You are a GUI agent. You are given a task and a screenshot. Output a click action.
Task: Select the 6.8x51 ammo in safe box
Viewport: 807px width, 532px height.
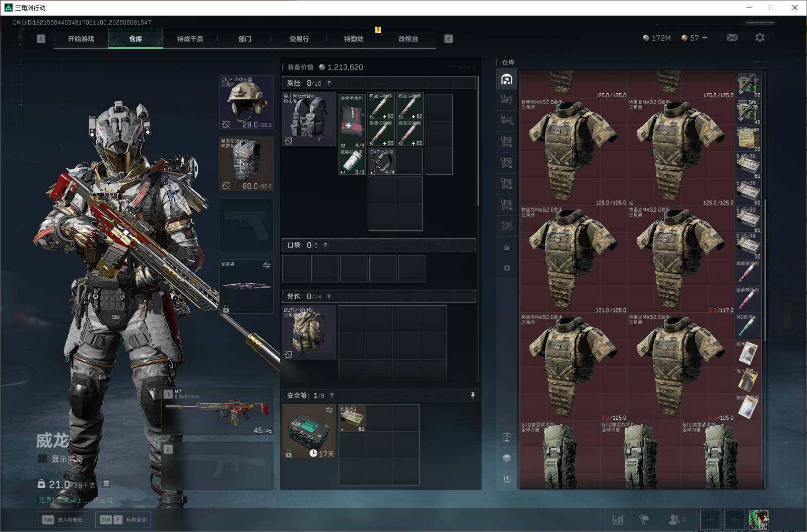(x=353, y=418)
